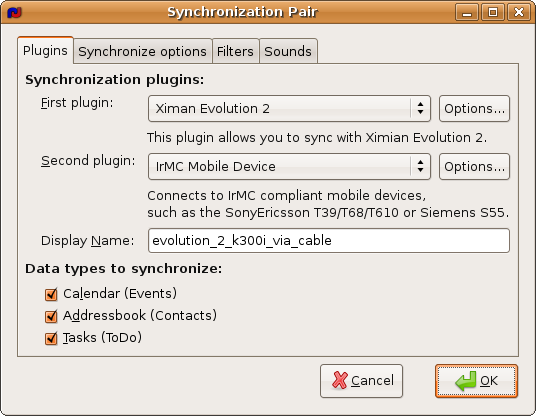Close the Synchronization Pair window
The height and width of the screenshot is (416, 536).
(519, 13)
